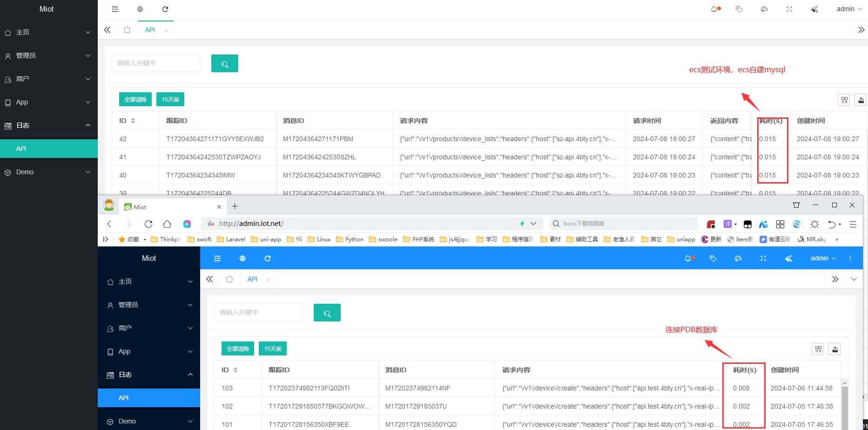
Task: Sort ID column in front table
Action: [x=236, y=370]
